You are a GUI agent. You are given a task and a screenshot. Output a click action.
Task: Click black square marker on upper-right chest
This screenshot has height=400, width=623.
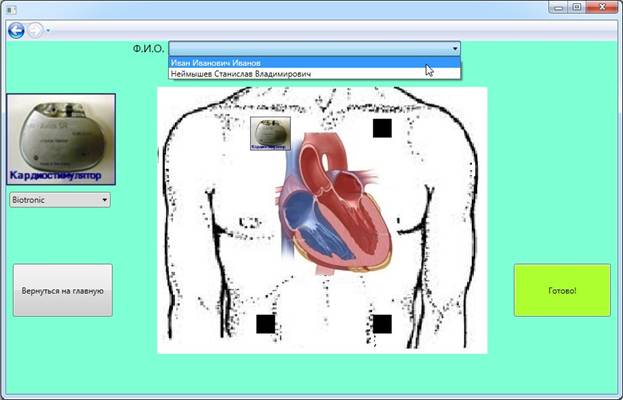click(382, 128)
